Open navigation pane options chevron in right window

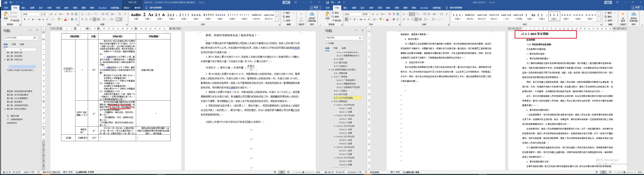tap(355, 30)
